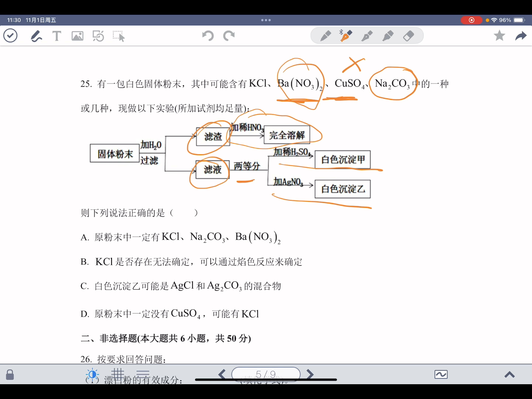This screenshot has width=532, height=399.
Task: Tap the 白色沉淀乙 box
Action: click(x=343, y=189)
